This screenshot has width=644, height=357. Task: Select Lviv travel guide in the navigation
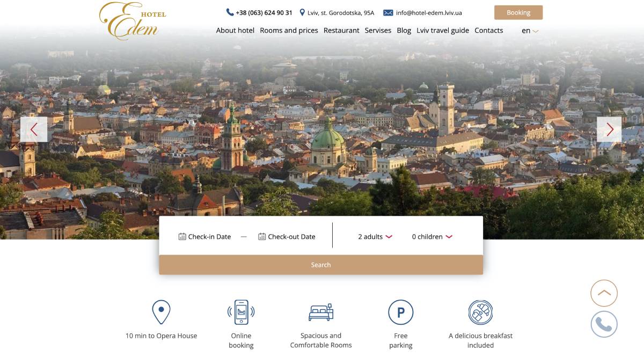click(x=442, y=30)
